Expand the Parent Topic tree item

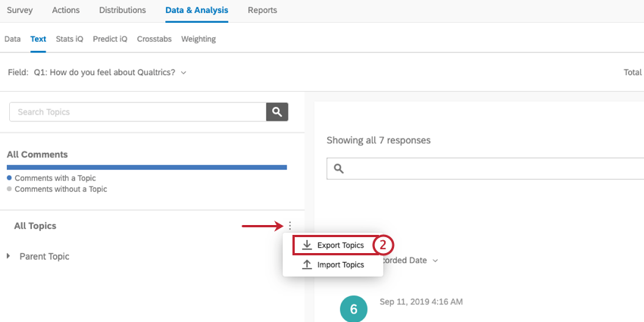(9, 256)
